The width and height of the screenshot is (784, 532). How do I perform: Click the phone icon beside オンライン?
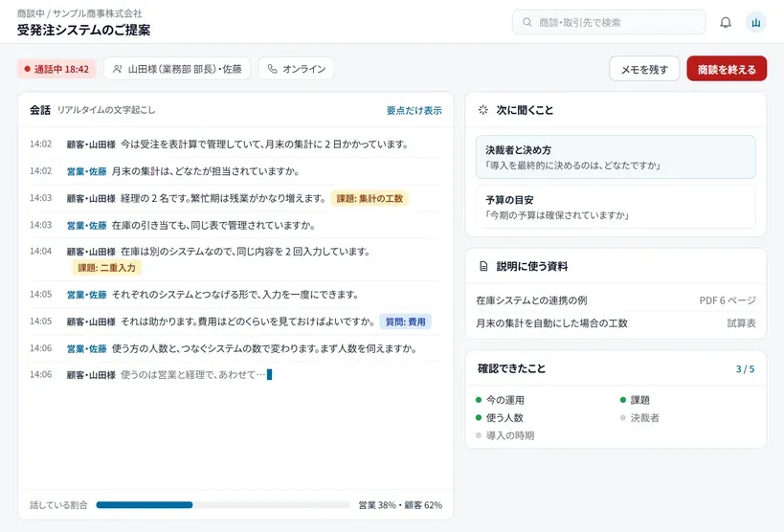click(x=272, y=69)
